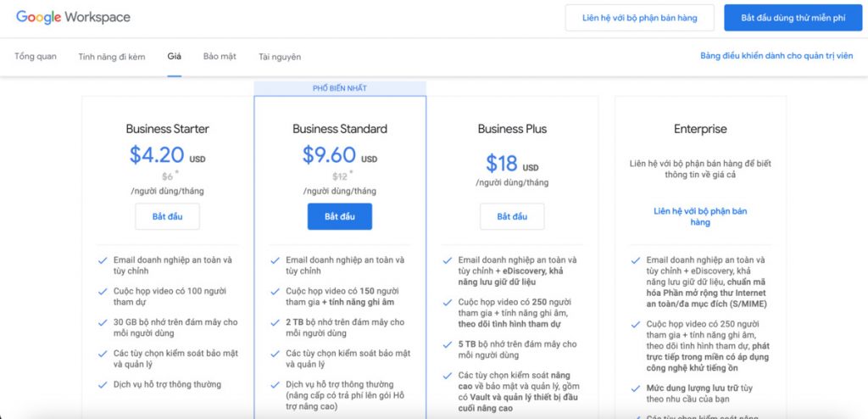Contact sales link in the Enterprise card

coord(700,216)
